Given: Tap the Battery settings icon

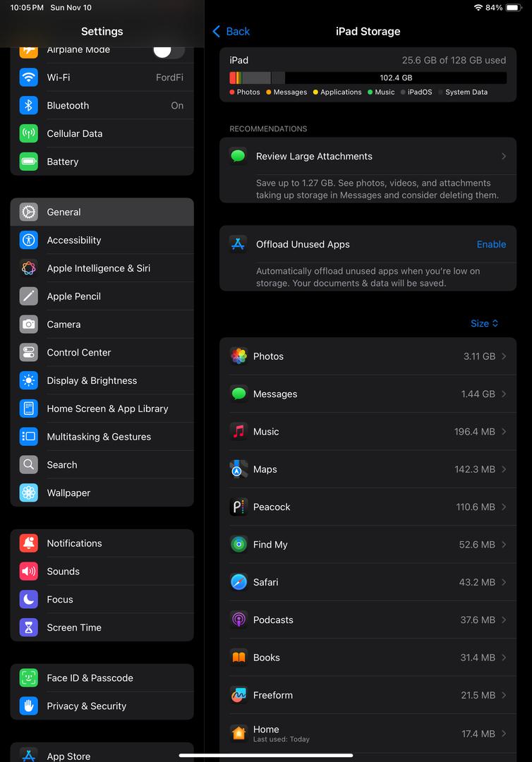Looking at the screenshot, I should pos(29,162).
